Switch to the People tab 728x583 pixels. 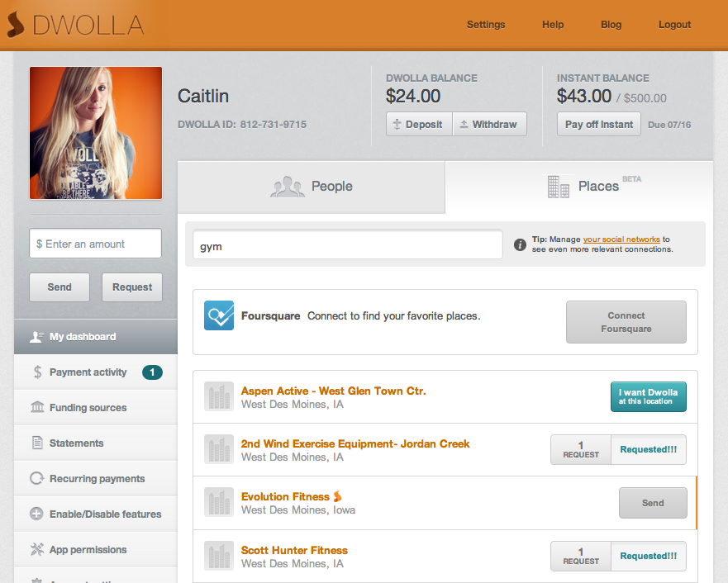tap(311, 187)
